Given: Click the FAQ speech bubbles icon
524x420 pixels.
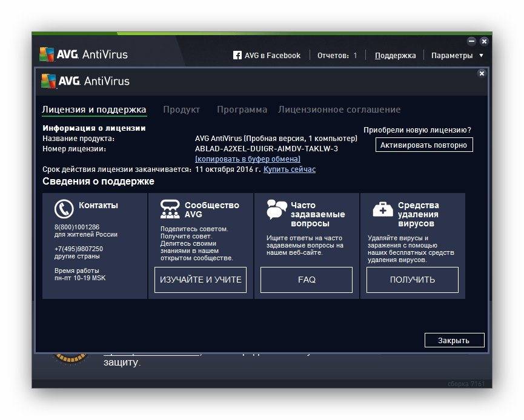Looking at the screenshot, I should [x=276, y=209].
